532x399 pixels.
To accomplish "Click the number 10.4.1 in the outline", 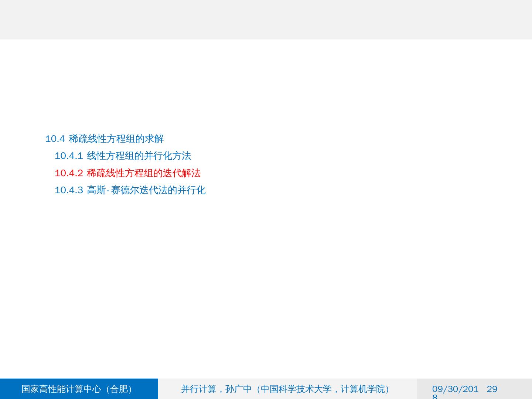I will point(69,156).
